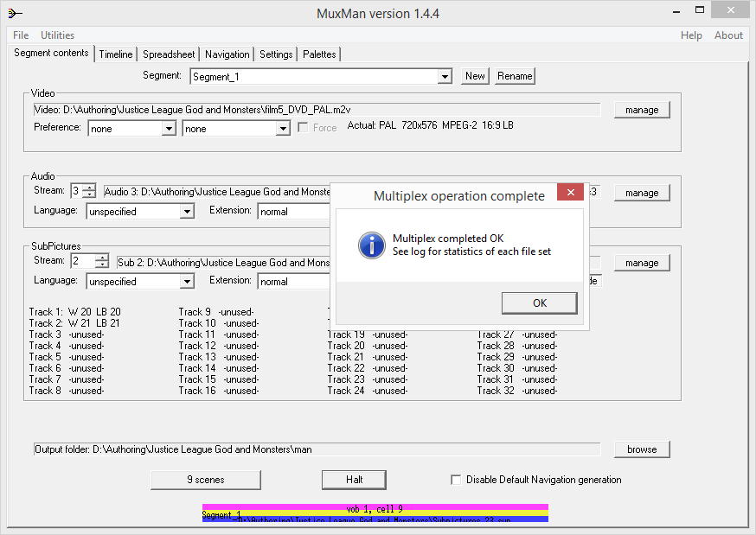Screen dimensions: 756x535
Task: Switch to the Spreadsheet tab
Action: (169, 54)
